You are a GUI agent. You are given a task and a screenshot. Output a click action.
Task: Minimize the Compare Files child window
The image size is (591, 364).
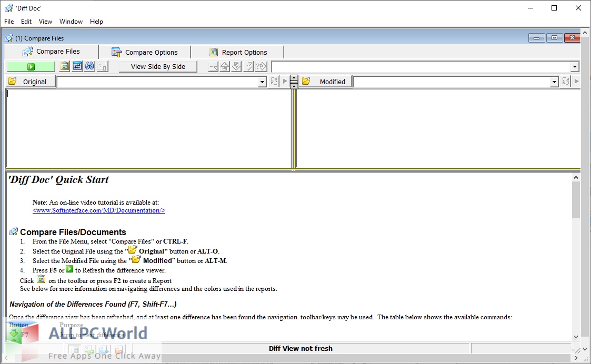[x=536, y=38]
